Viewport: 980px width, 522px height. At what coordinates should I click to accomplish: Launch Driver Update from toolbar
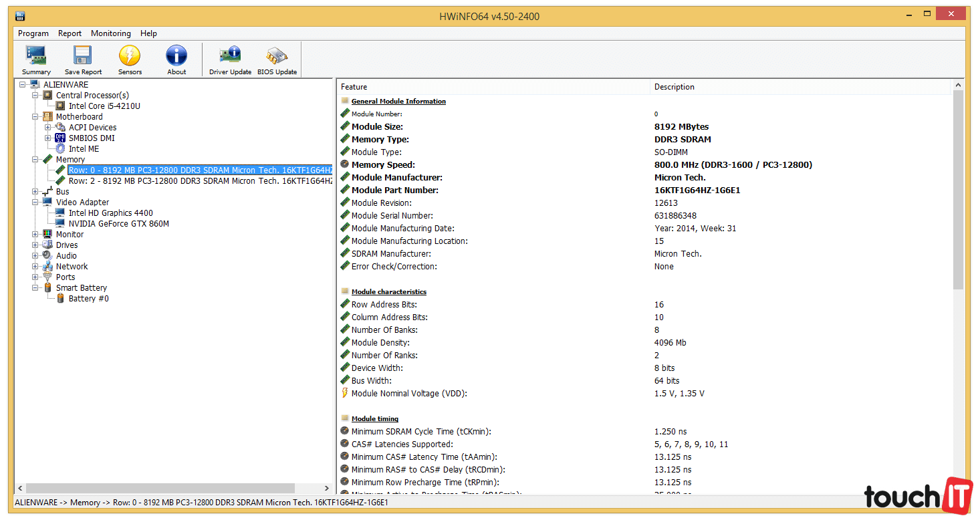[x=230, y=59]
